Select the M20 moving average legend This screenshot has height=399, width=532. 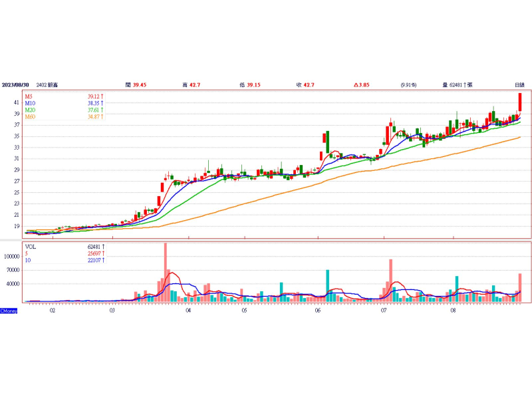[31, 110]
